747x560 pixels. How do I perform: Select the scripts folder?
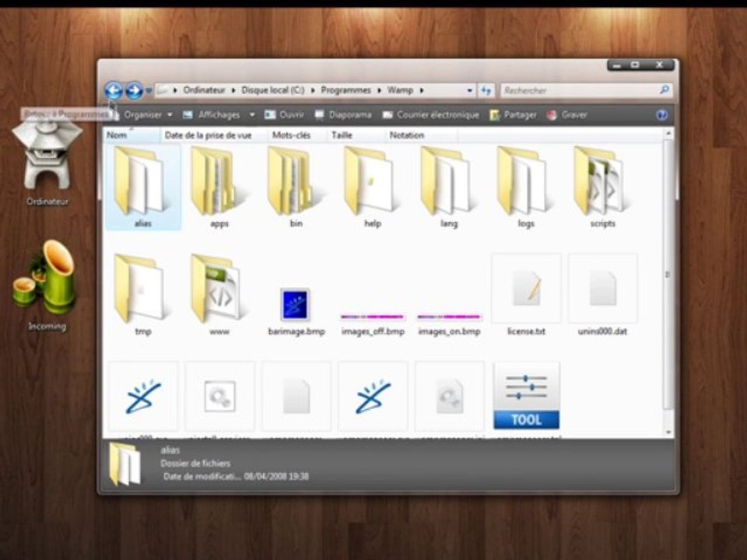602,187
